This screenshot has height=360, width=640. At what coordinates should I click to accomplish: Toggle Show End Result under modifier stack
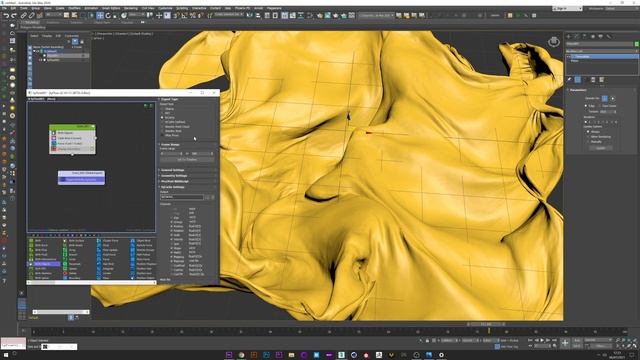(x=578, y=80)
